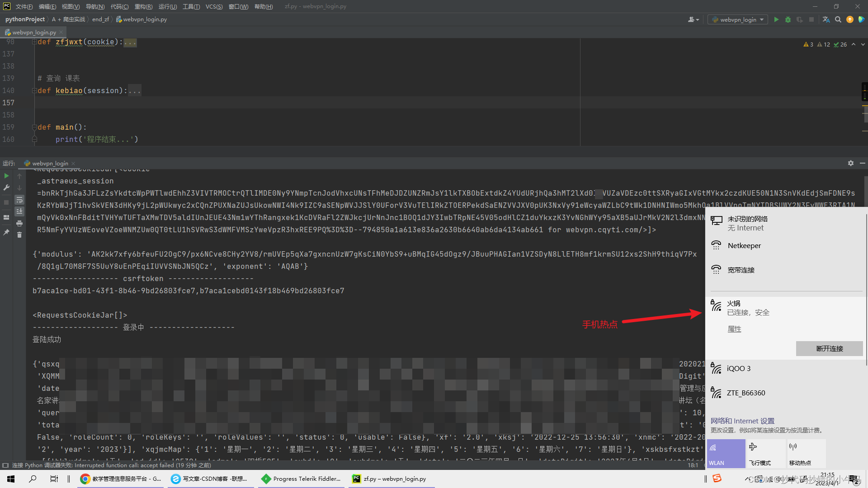Viewport: 868px width, 488px height.
Task: Close the webvpn_login.py editor tab
Action: pos(61,32)
